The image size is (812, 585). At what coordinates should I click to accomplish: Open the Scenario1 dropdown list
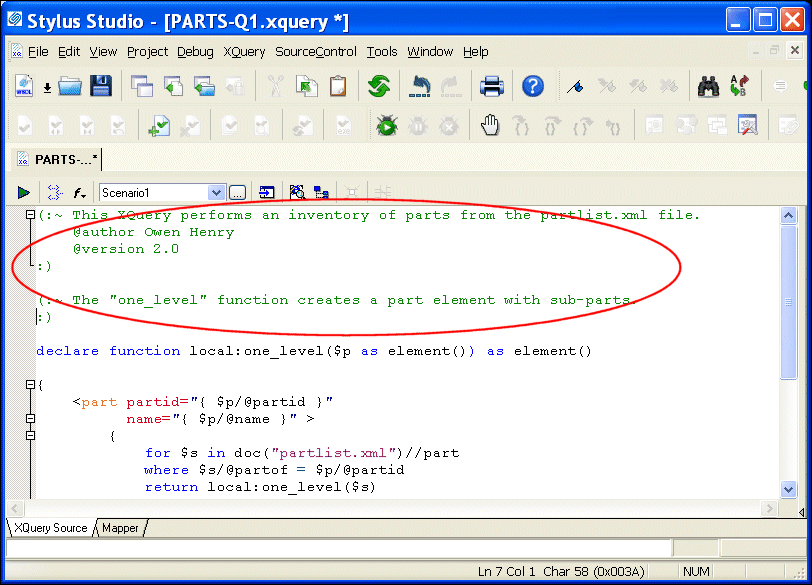(216, 192)
